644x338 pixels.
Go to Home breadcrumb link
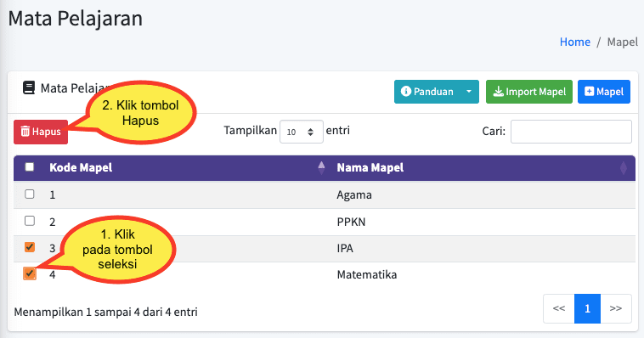tap(574, 42)
